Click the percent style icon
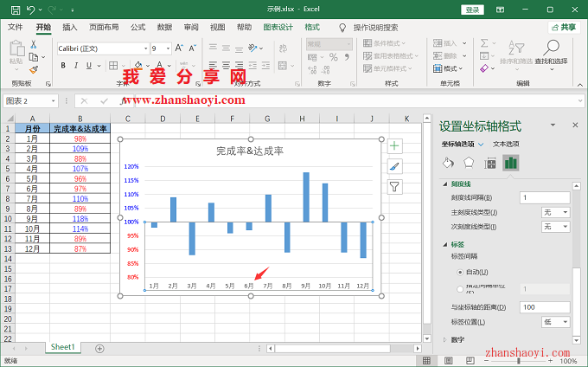The height and width of the screenshot is (367, 588). [334, 57]
